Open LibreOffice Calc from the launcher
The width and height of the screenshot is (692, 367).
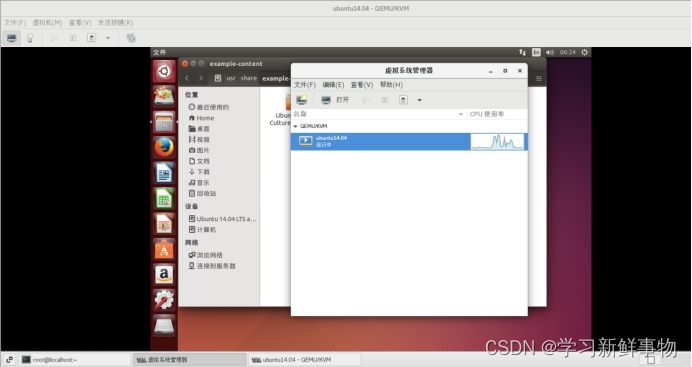[164, 198]
